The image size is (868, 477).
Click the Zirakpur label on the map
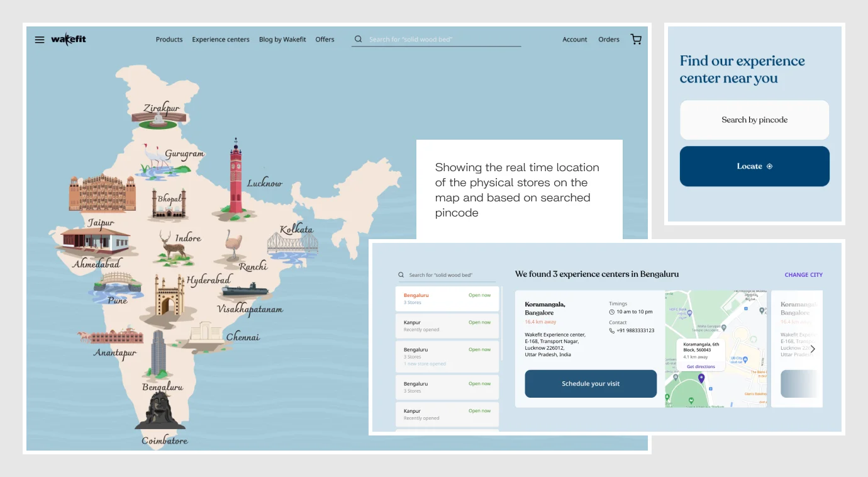[162, 108]
